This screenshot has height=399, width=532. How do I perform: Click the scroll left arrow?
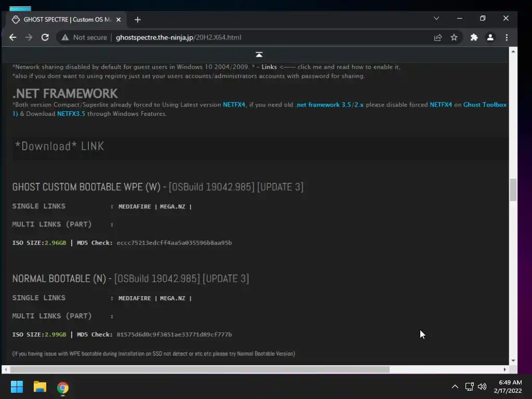tap(6, 369)
